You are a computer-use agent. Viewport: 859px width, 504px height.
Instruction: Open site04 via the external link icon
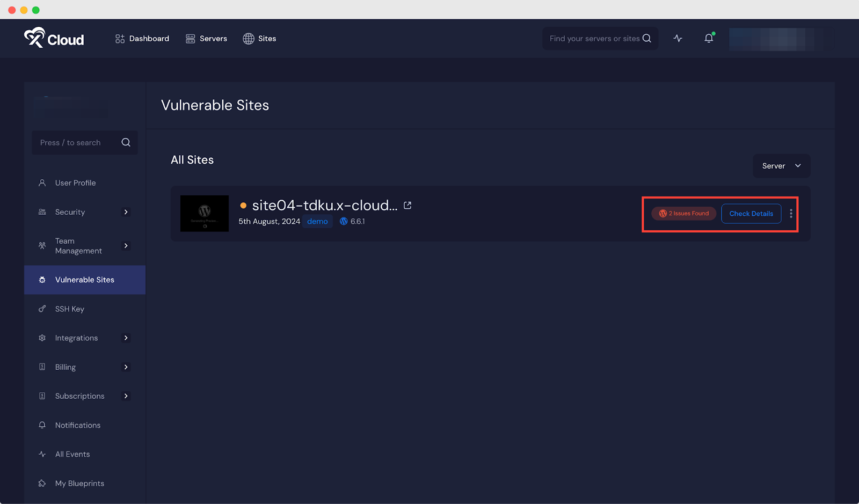coord(407,205)
